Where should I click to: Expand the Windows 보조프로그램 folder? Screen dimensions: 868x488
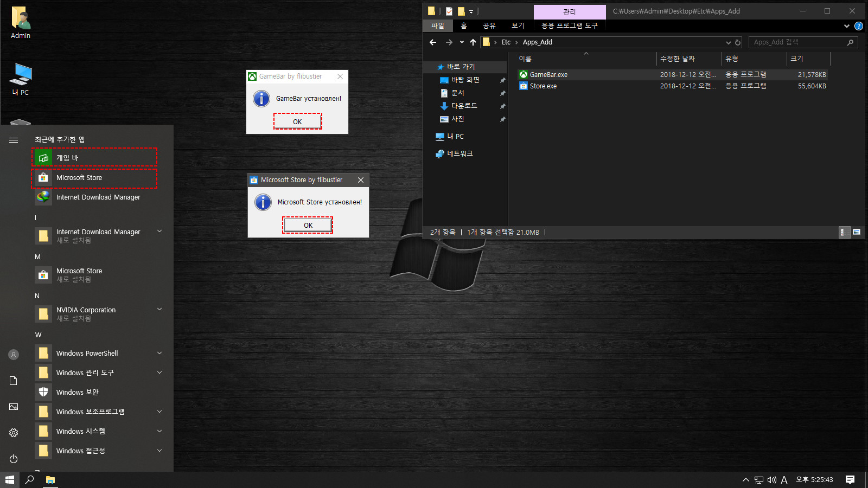point(159,412)
